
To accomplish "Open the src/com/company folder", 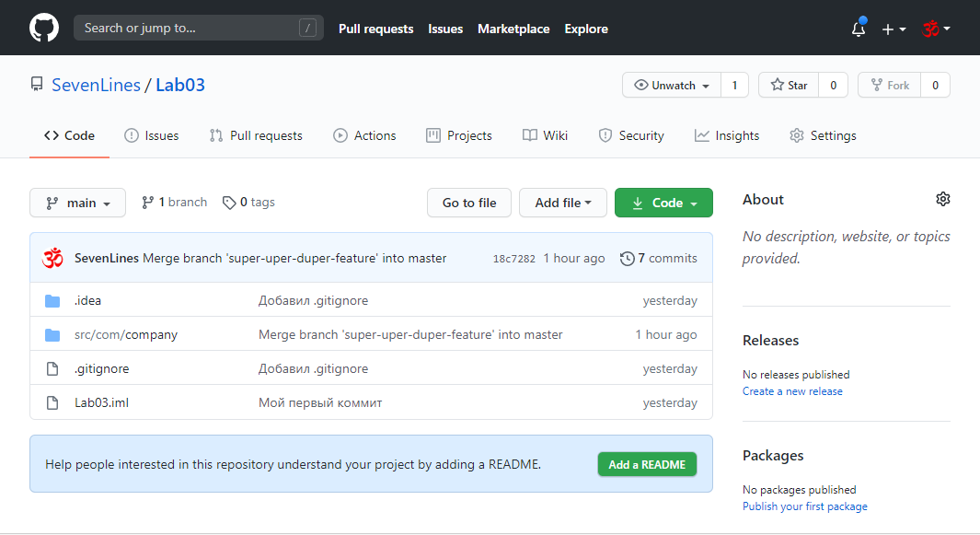I will (x=126, y=335).
